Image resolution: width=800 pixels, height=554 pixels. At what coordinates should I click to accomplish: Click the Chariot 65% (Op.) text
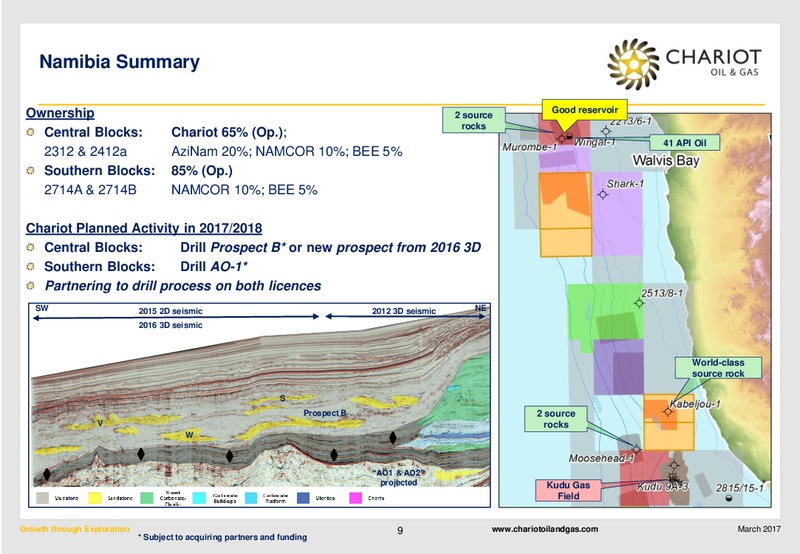[229, 132]
